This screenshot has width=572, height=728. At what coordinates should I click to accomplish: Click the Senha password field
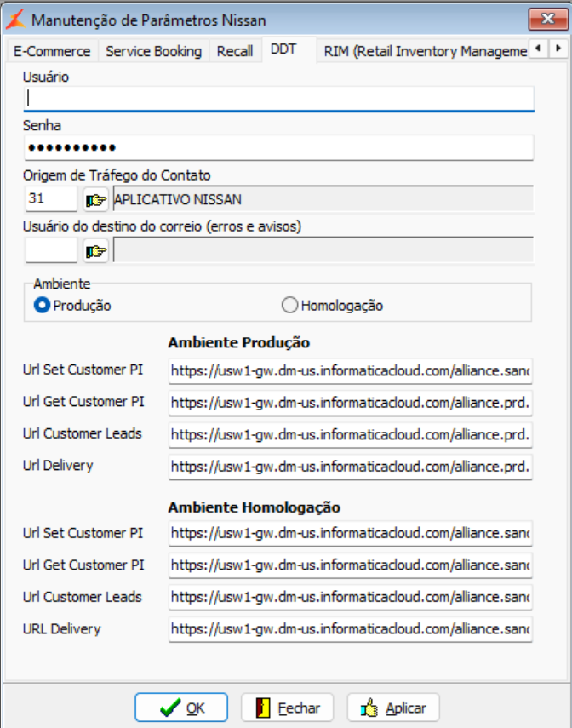coord(279,148)
